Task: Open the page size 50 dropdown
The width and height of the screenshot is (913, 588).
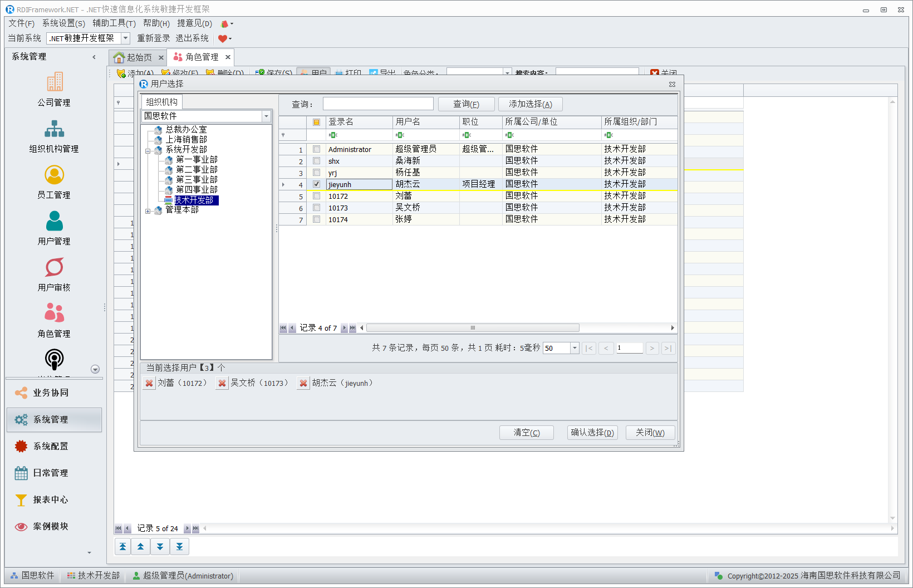Action: pos(575,348)
